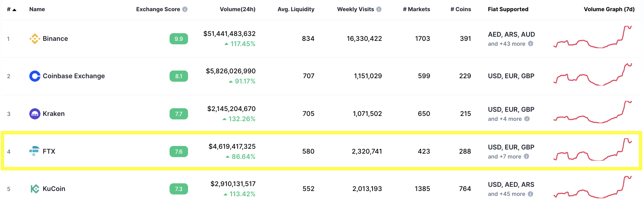Open Coinbase Exchange's 7-day volume graph

tap(593, 74)
